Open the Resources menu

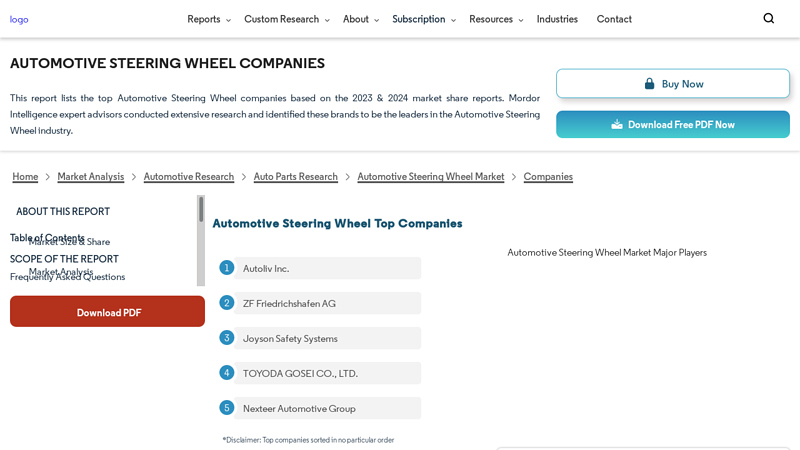pos(491,19)
